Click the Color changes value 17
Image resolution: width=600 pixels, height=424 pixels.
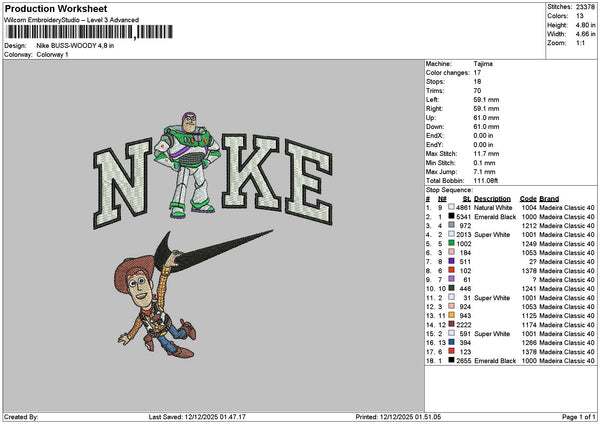coord(477,73)
